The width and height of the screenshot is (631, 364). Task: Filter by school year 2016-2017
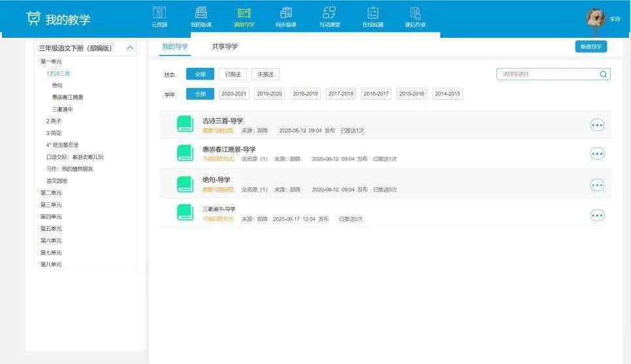[376, 94]
